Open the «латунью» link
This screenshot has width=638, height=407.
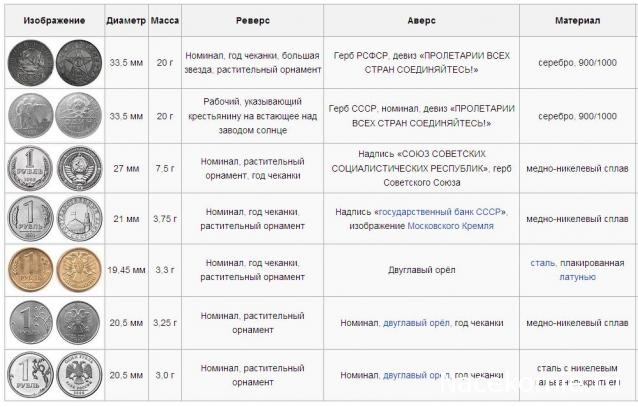click(577, 277)
